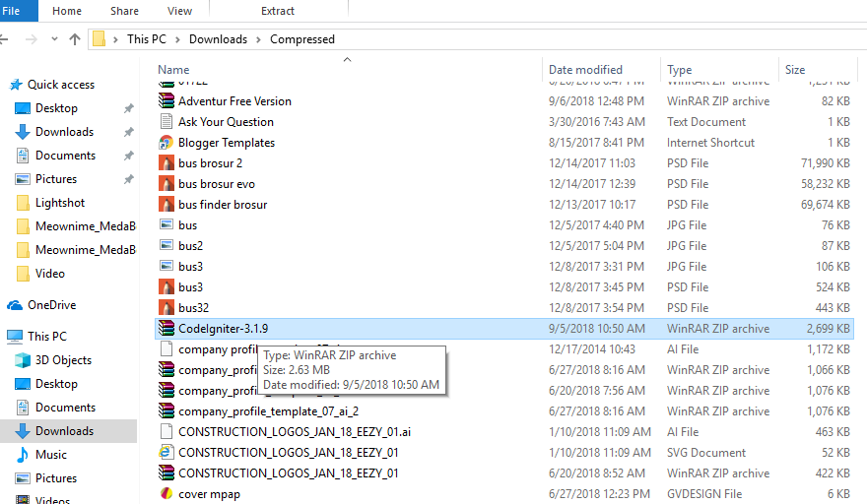Click WinRAR icon of Adventur Free Version

167,100
